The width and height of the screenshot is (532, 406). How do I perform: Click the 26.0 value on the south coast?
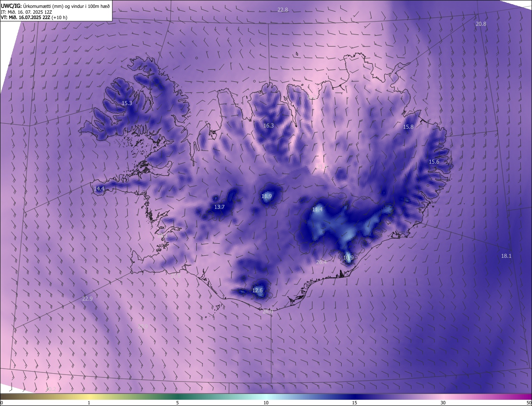click(x=268, y=311)
